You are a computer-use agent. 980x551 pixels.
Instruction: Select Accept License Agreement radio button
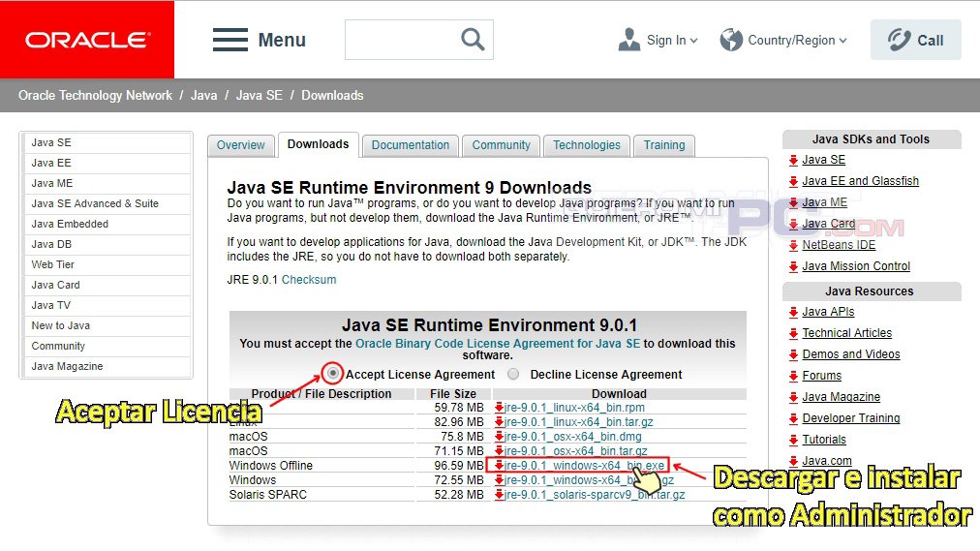tap(333, 374)
